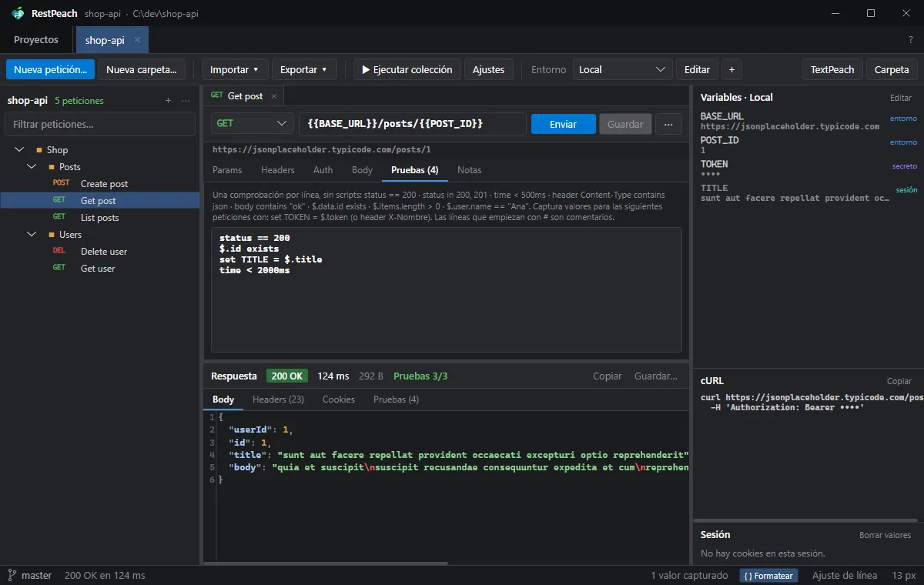Switch to the Proyectos tab
The width and height of the screenshot is (924, 585).
pos(36,40)
